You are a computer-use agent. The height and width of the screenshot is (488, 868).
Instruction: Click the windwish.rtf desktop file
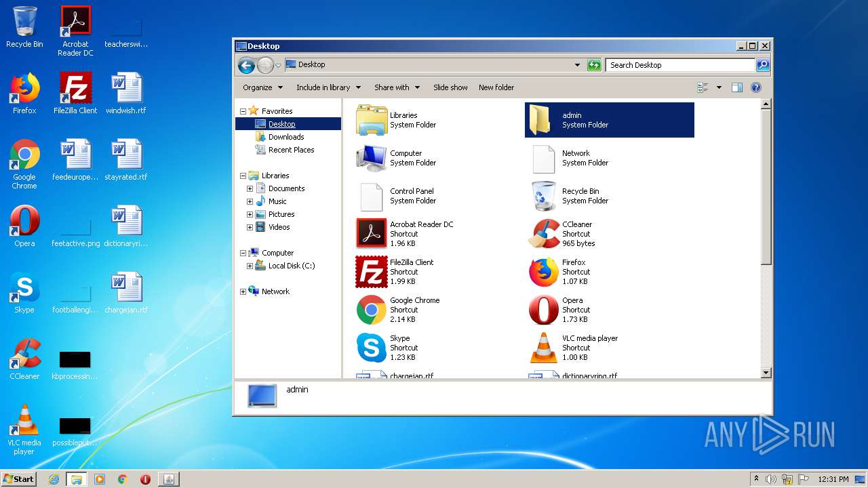pyautogui.click(x=126, y=94)
